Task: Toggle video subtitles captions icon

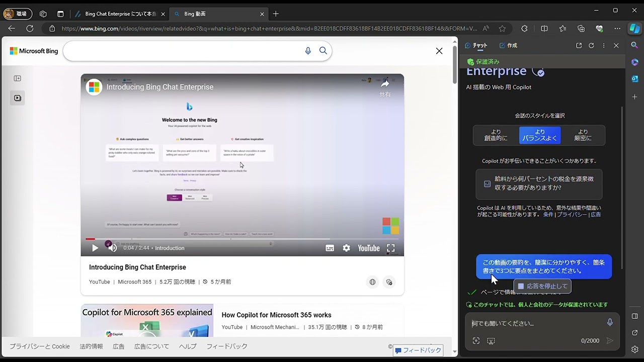Action: tap(330, 248)
